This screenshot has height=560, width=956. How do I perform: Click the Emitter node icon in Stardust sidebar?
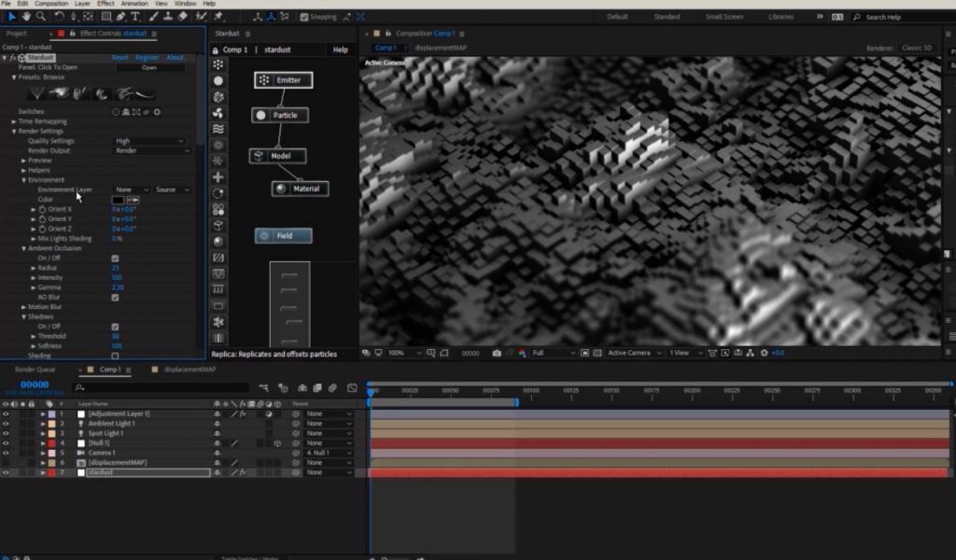(218, 64)
